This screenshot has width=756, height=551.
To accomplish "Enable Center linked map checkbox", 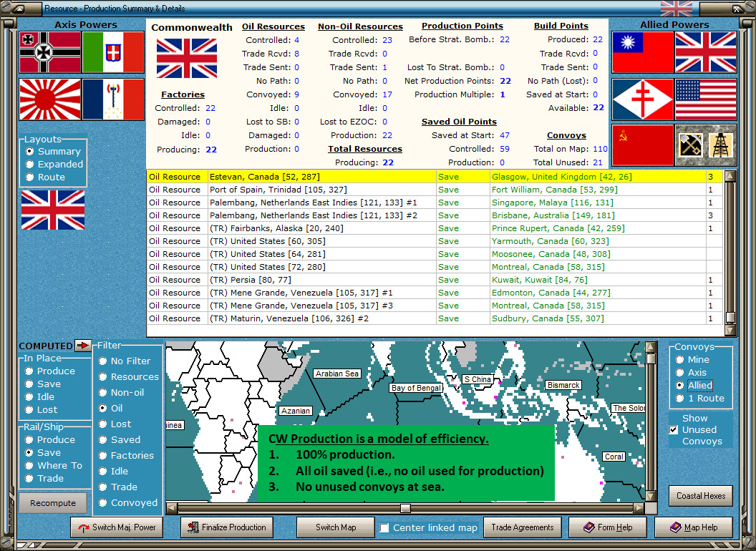I will tap(384, 528).
